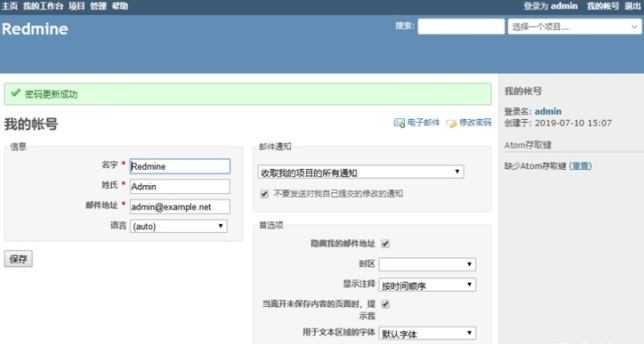Viewport: 644px width, 344px height.
Task: Click the 名字 field containing Redmine
Action: (x=179, y=166)
